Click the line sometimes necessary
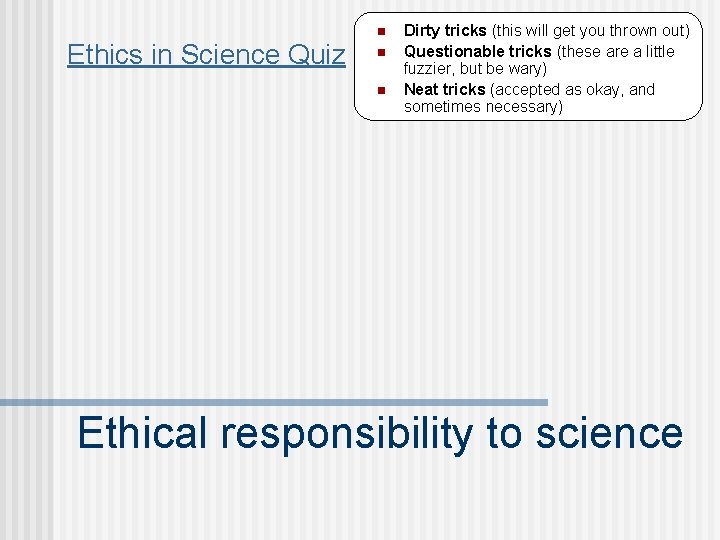The height and width of the screenshot is (540, 720). 483,107
